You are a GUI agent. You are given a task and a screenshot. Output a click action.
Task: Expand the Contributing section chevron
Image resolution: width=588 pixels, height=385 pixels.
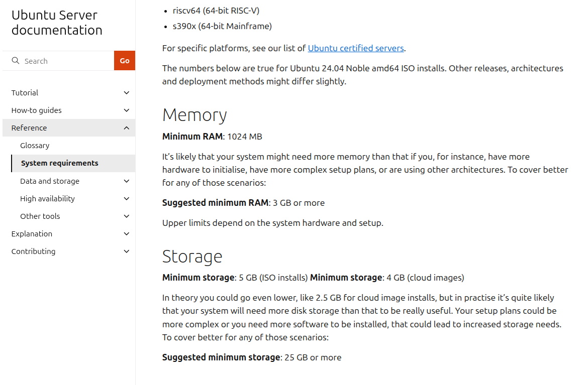point(127,251)
